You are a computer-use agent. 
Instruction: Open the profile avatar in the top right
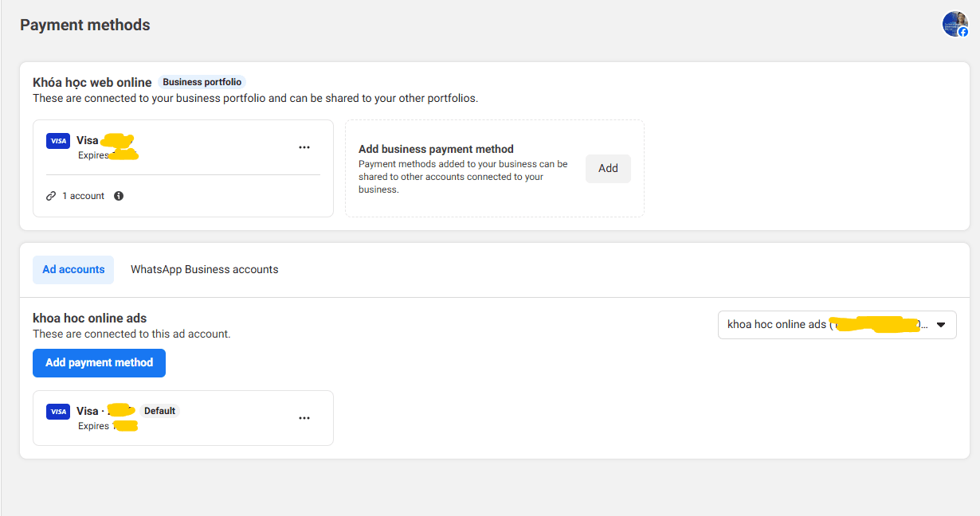point(955,24)
